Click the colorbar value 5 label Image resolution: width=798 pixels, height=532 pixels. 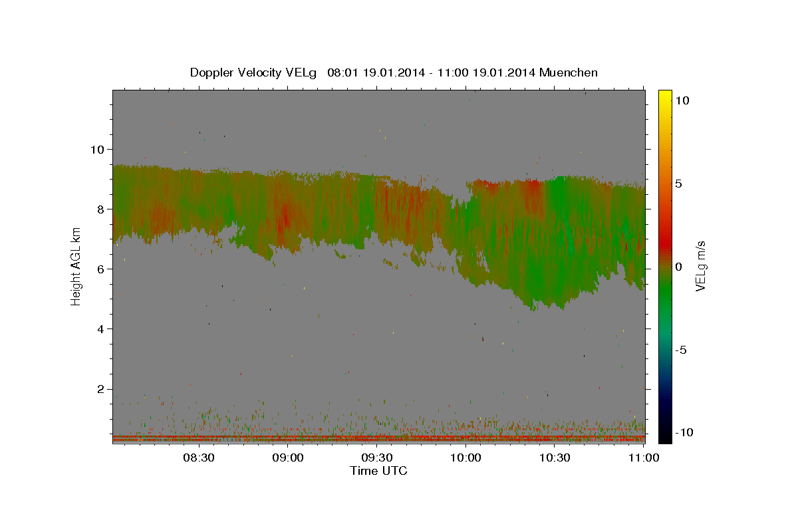pyautogui.click(x=679, y=183)
